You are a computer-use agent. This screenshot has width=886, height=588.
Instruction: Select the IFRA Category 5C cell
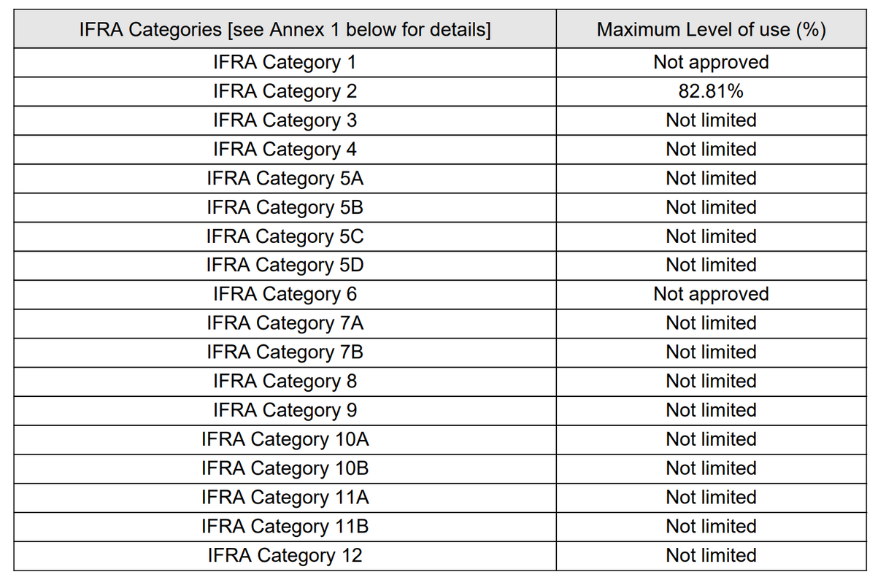click(x=285, y=236)
